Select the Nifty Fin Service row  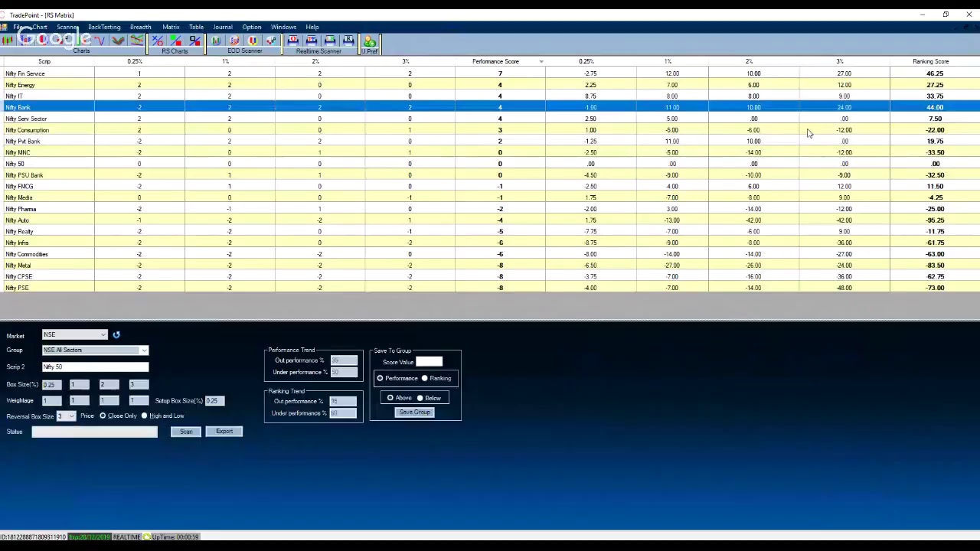(490, 73)
